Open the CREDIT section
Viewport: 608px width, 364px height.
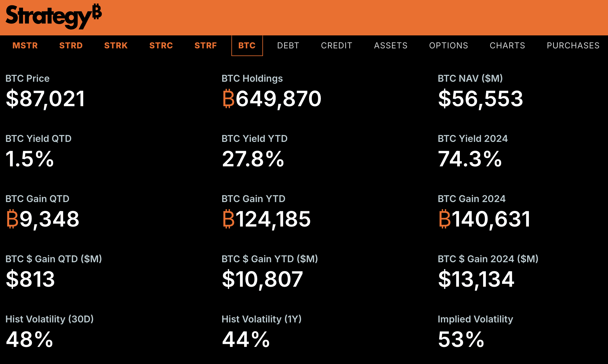point(336,45)
